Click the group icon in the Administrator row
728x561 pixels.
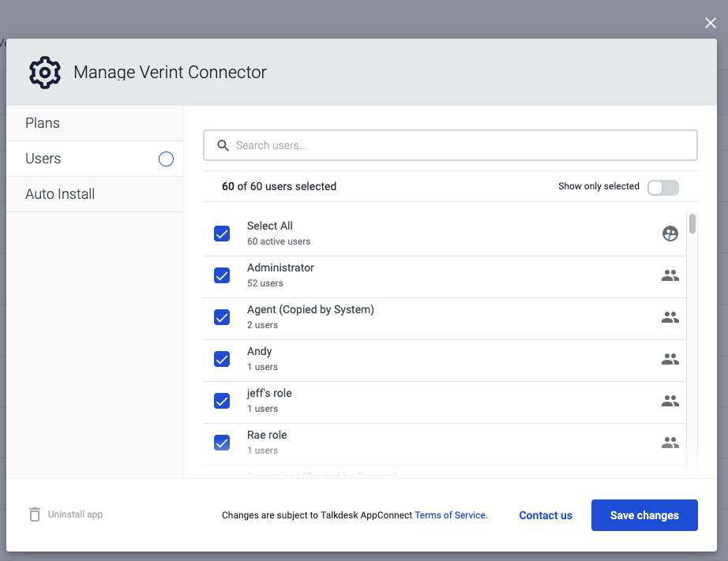[670, 275]
